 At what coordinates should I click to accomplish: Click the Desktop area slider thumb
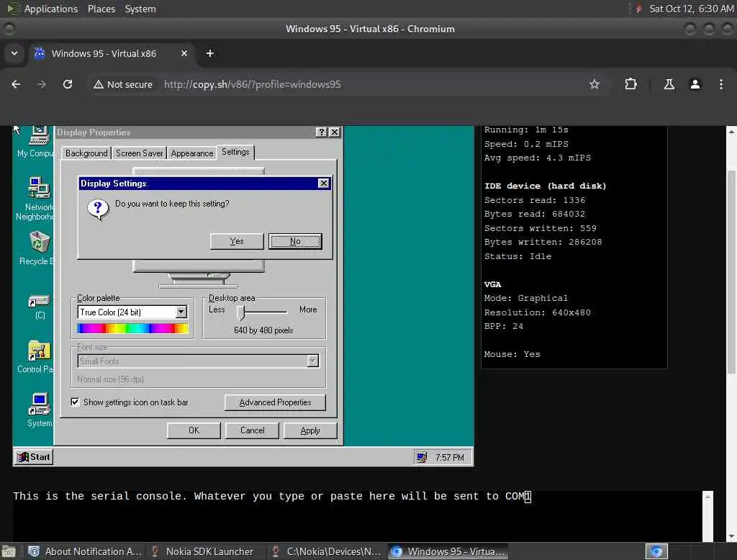[x=240, y=312]
